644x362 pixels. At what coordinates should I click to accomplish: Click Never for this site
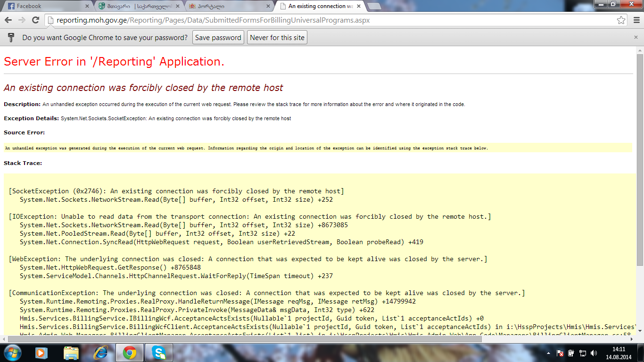[x=277, y=38]
